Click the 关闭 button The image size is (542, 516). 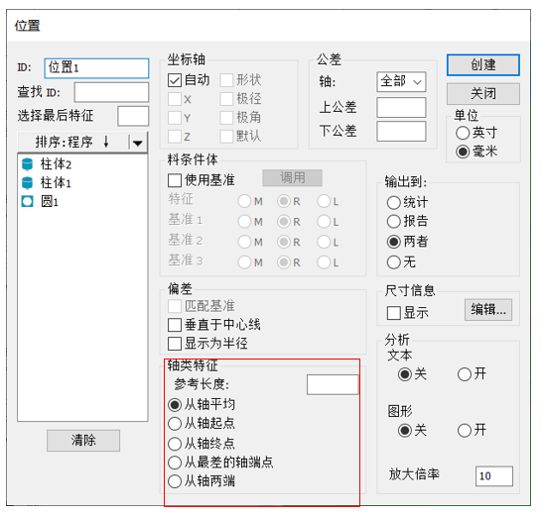pos(483,94)
